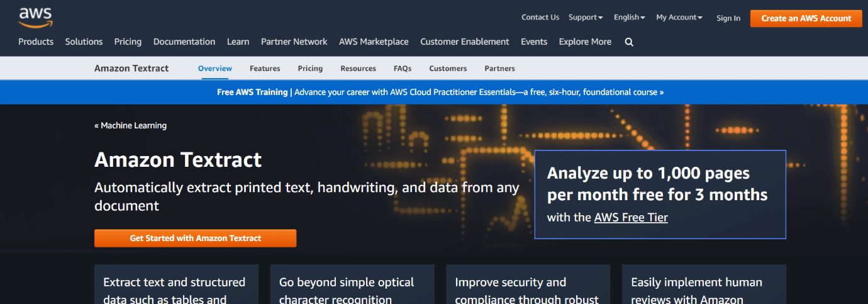Open the AWS Free Tier link

point(631,217)
